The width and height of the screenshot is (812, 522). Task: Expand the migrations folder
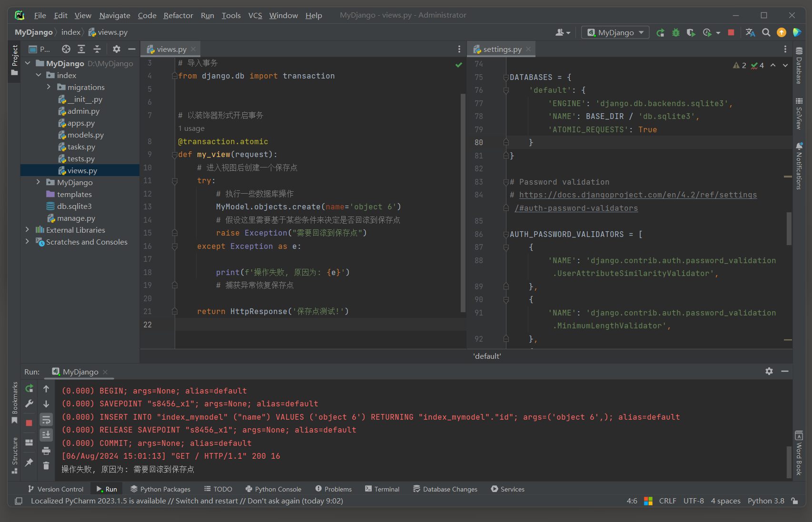(49, 87)
